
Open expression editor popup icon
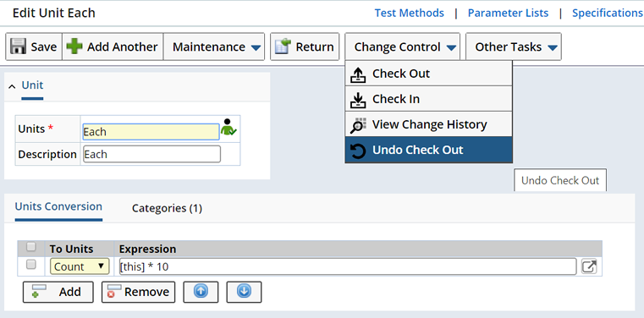(x=589, y=266)
